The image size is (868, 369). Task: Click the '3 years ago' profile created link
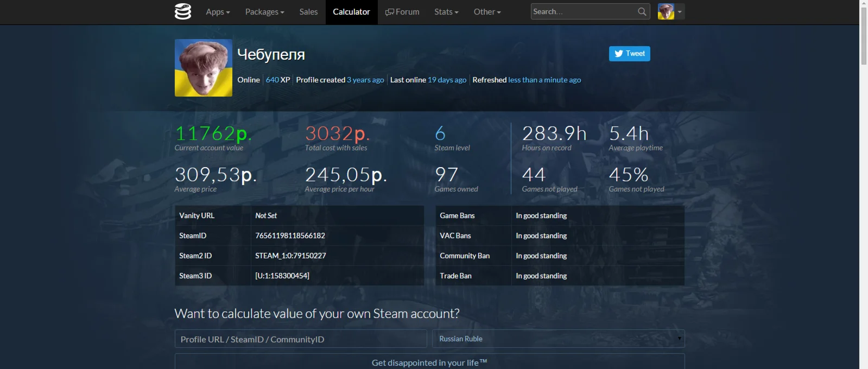365,80
